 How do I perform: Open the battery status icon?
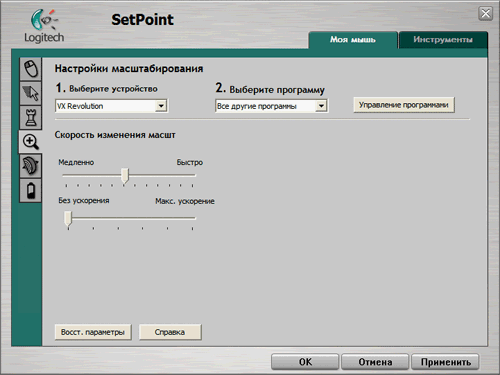[x=31, y=190]
